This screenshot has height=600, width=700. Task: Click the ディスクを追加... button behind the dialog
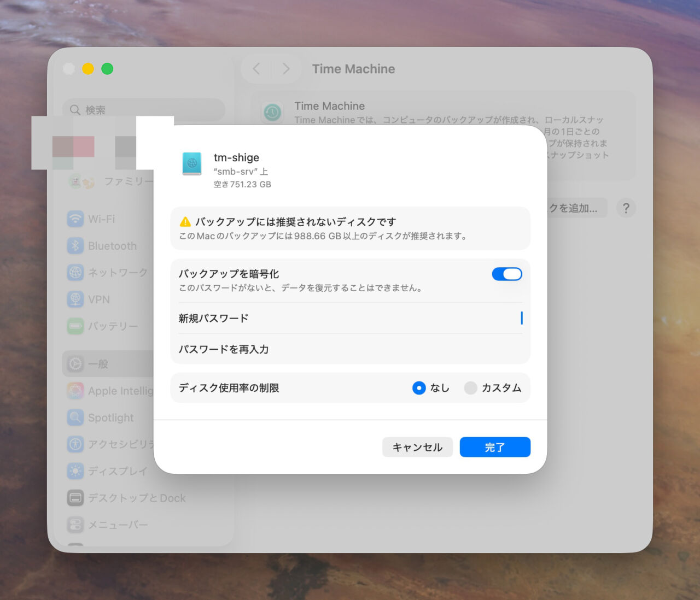pyautogui.click(x=577, y=208)
